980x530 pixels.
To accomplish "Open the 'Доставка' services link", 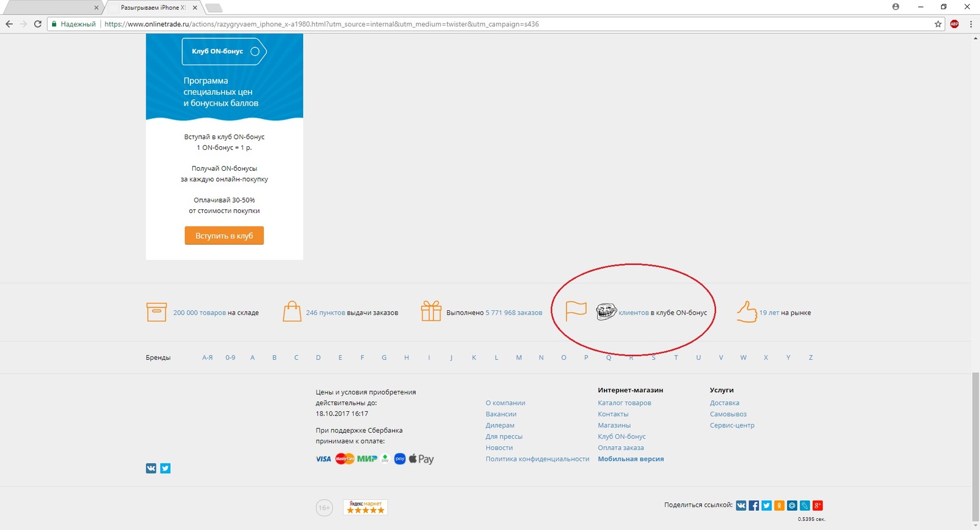I will (724, 403).
